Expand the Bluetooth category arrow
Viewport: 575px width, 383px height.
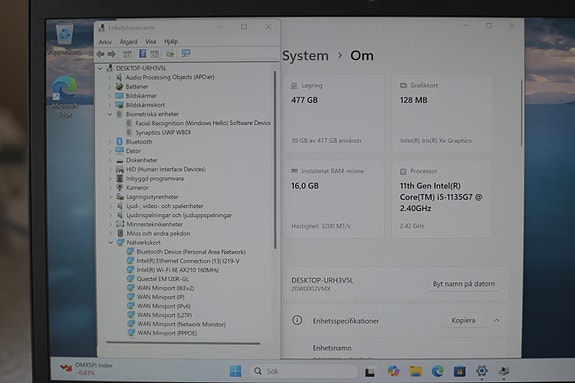(x=110, y=142)
